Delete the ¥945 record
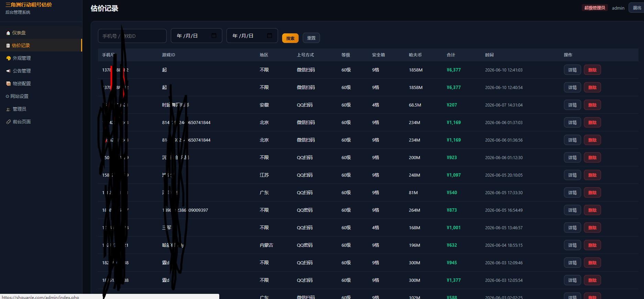This screenshot has width=644, height=299. 592,263
